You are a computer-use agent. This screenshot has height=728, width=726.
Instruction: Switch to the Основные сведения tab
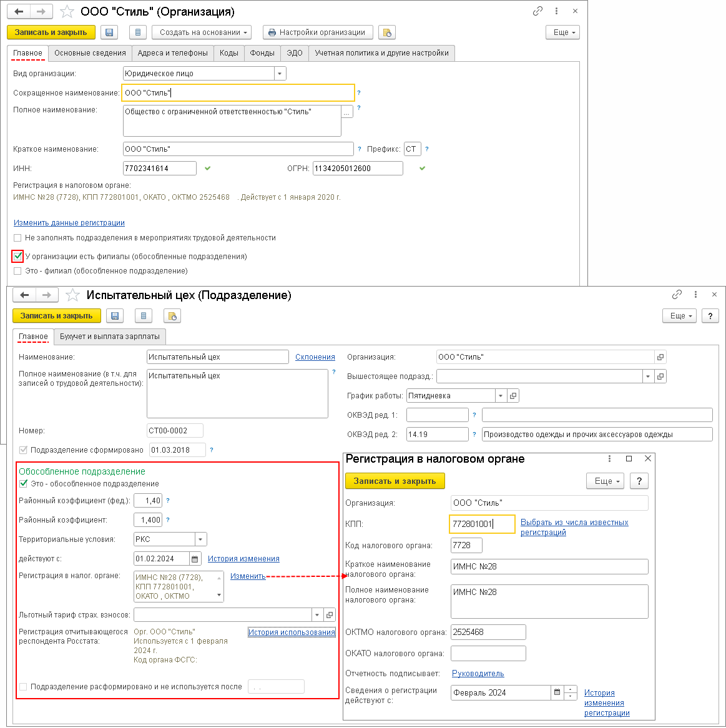click(x=90, y=53)
